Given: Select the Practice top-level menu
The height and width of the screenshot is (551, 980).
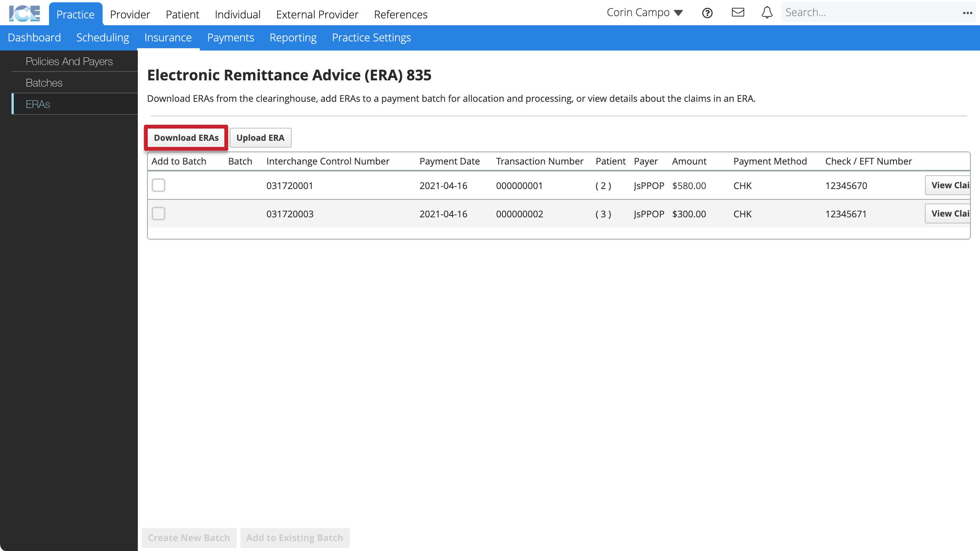Looking at the screenshot, I should pyautogui.click(x=75, y=14).
